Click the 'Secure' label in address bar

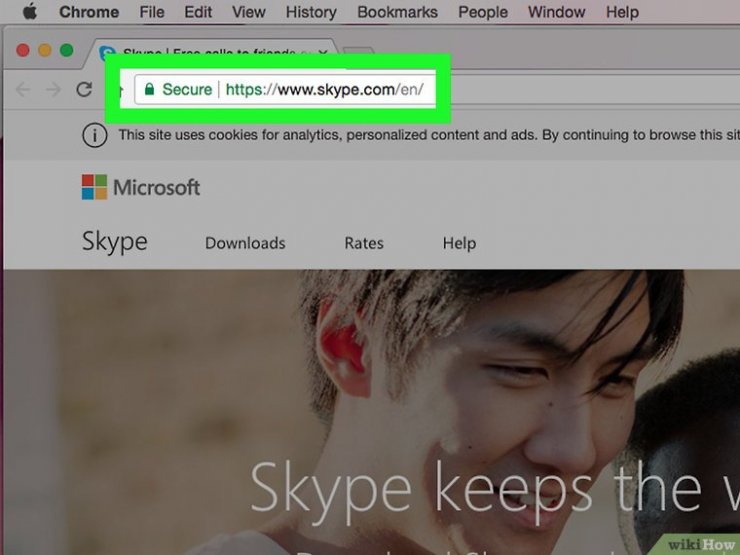(x=187, y=89)
